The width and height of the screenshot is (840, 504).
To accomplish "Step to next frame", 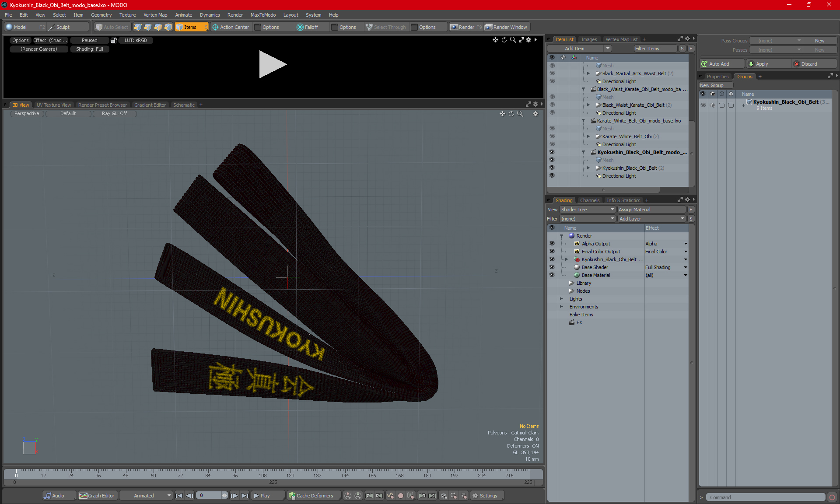I will click(x=234, y=496).
